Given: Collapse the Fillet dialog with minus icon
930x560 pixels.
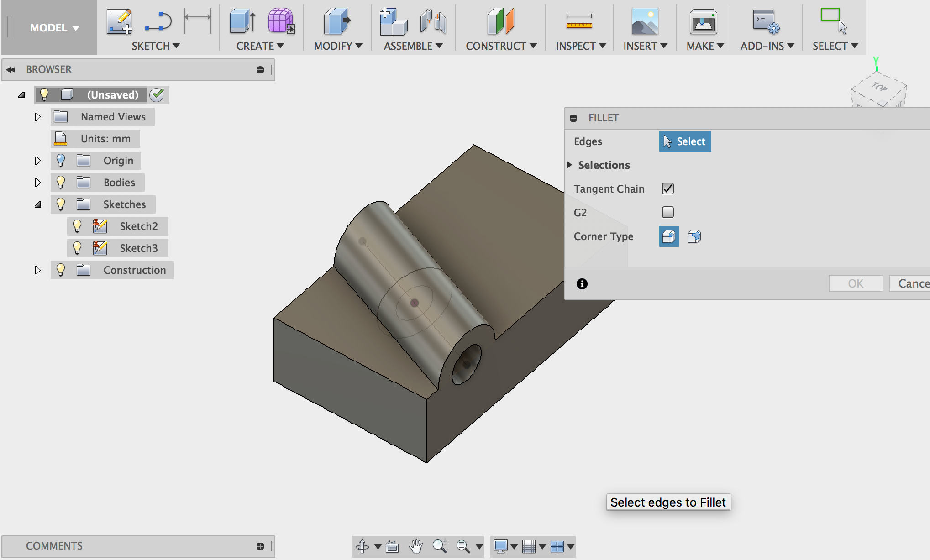Looking at the screenshot, I should [573, 118].
